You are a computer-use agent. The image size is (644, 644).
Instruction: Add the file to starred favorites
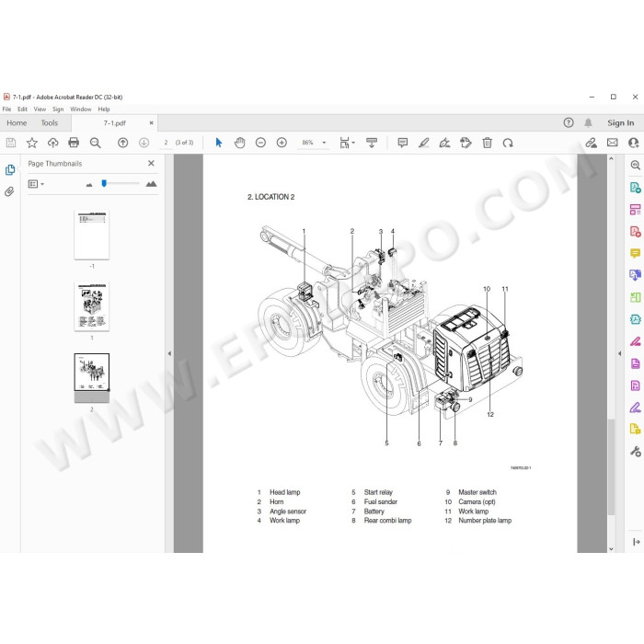(32, 143)
